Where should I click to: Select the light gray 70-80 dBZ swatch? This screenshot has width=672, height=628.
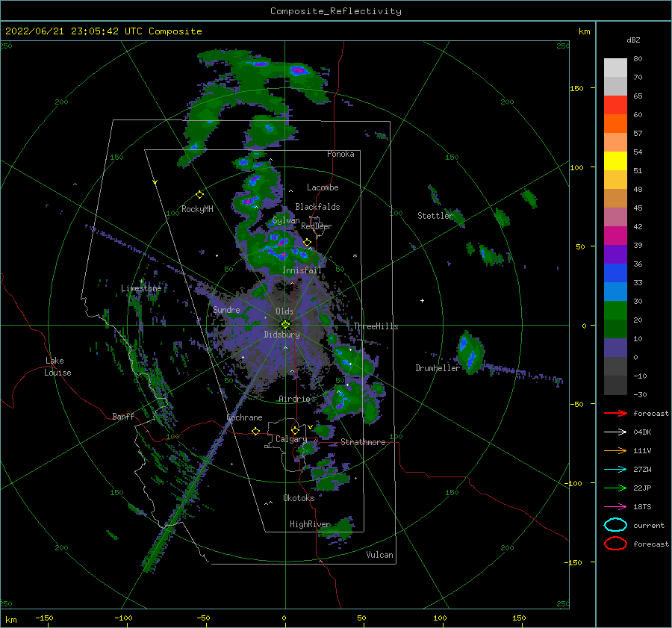615,68
